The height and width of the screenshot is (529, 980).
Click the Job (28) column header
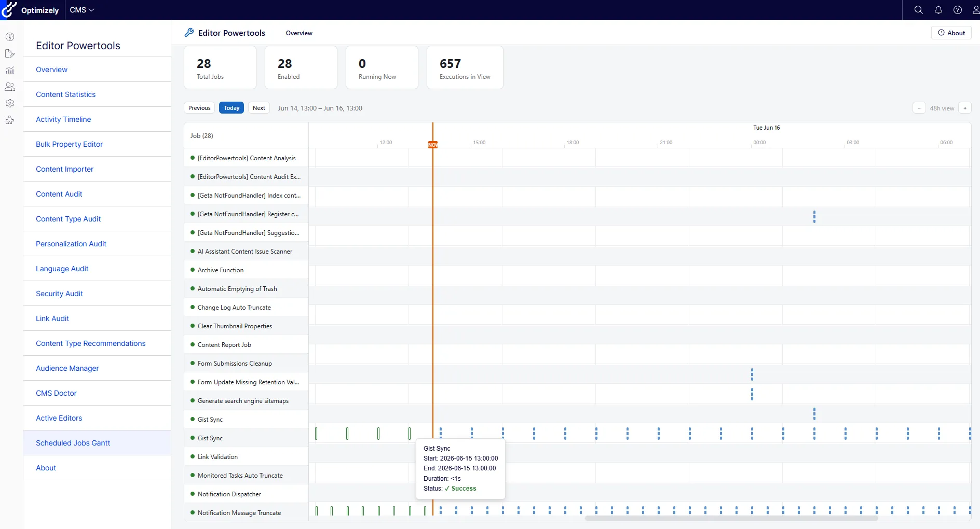coord(247,136)
